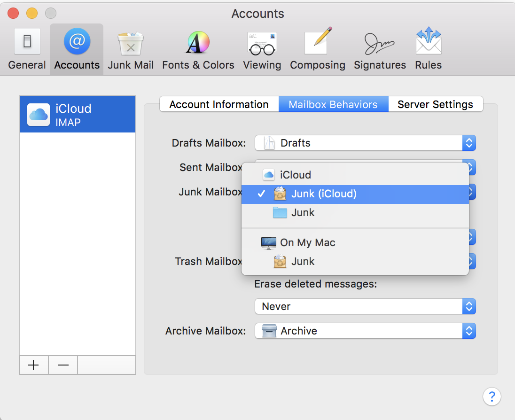Open the Fonts & Colors pane
The width and height of the screenshot is (515, 420).
pyautogui.click(x=198, y=49)
